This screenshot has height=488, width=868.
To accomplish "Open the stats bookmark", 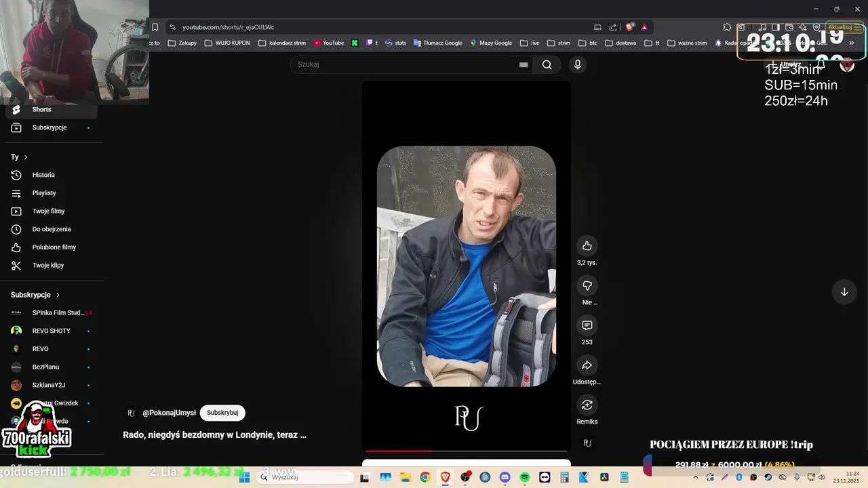I will click(x=395, y=43).
